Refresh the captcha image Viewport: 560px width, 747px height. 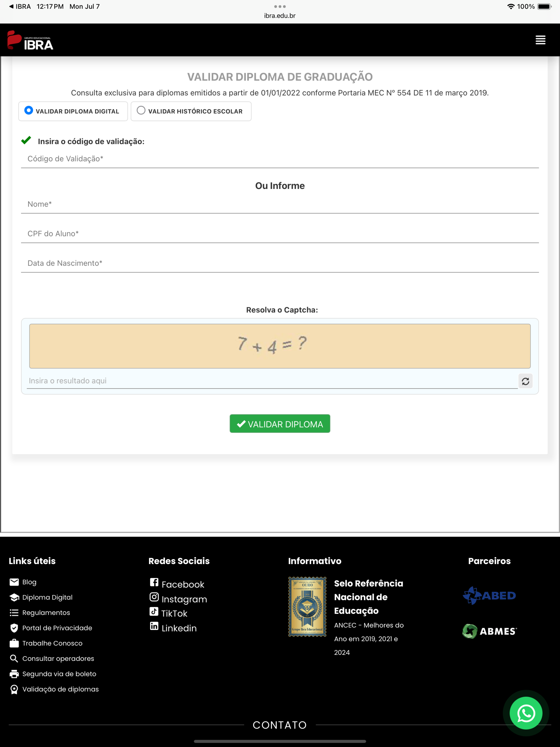coord(525,381)
